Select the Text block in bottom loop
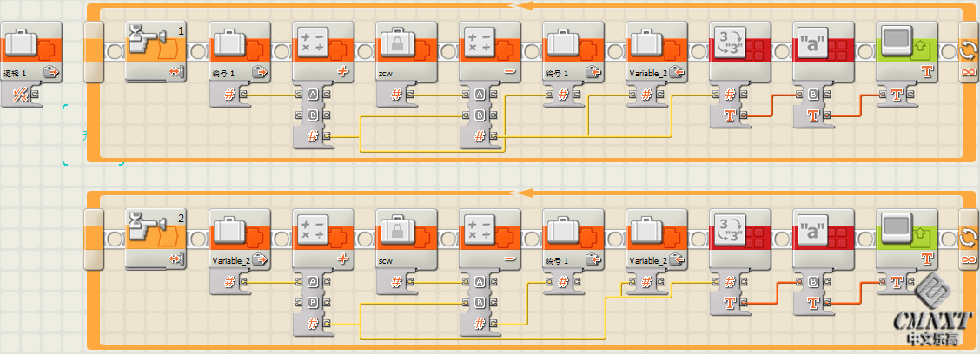This screenshot has height=354, width=980. pos(823,236)
